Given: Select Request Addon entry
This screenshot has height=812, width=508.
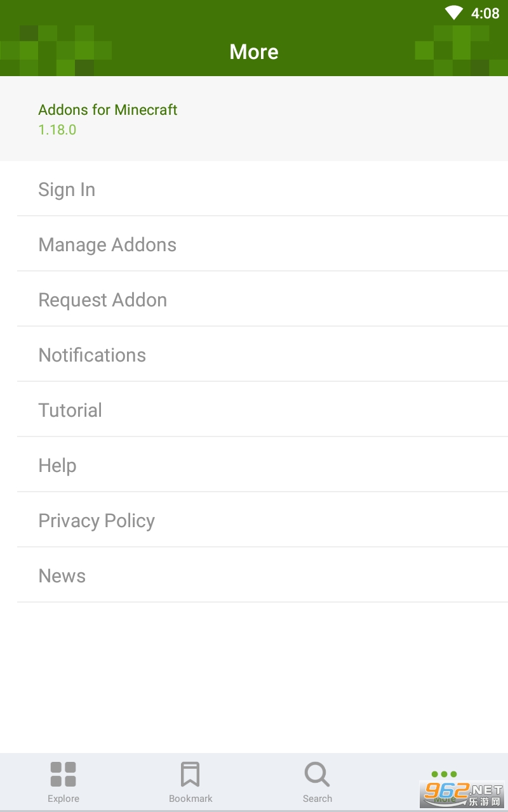Looking at the screenshot, I should click(x=103, y=300).
